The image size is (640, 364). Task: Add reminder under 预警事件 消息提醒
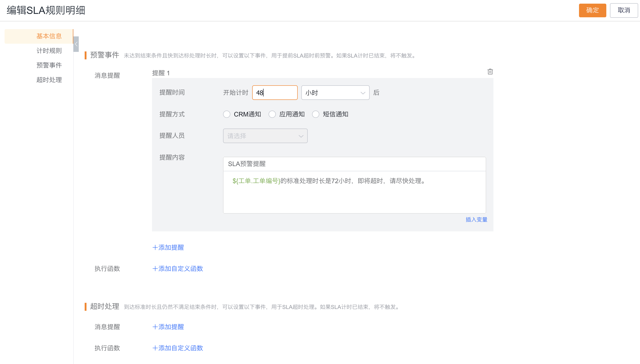coord(168,248)
